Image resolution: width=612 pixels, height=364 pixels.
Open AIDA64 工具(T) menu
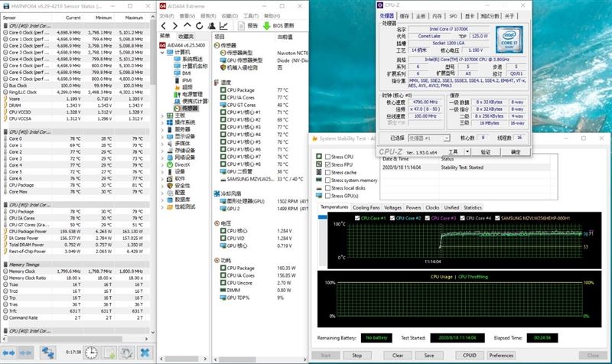coord(251,16)
